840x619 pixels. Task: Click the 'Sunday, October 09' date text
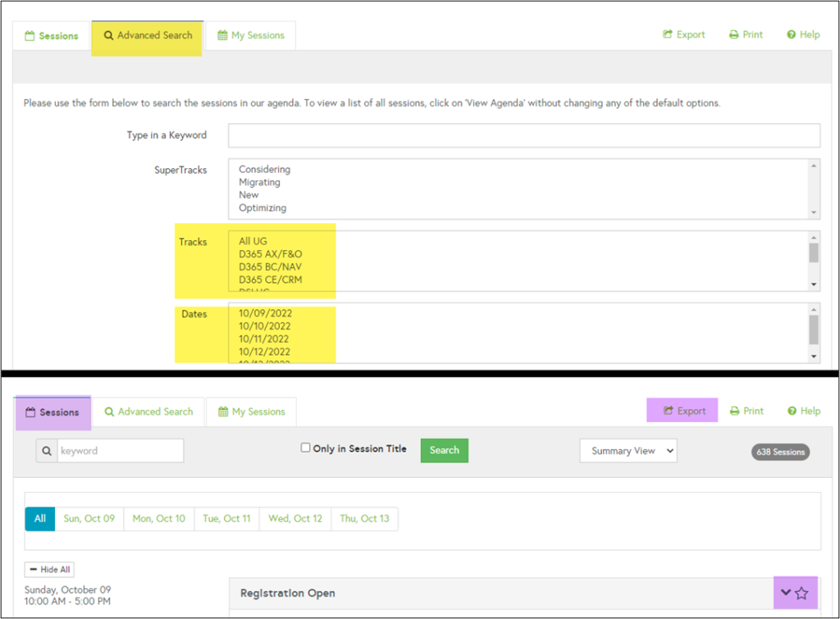[67, 589]
